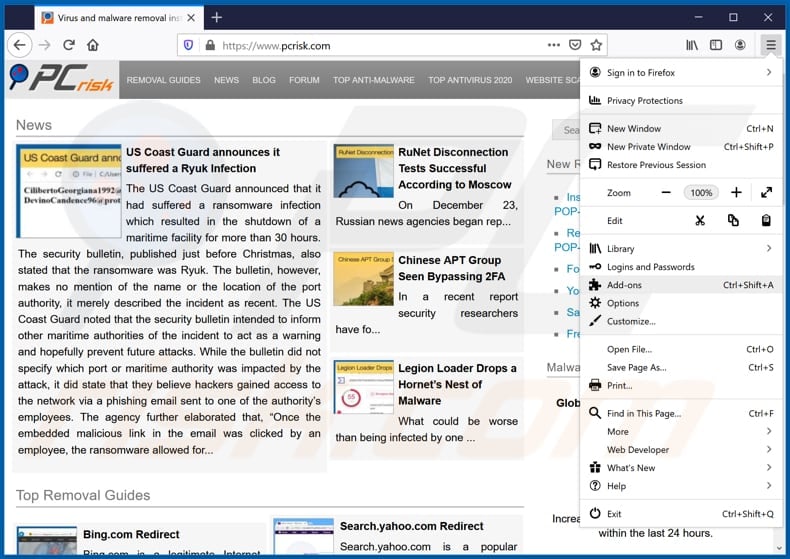Expand the Help submenu

coord(681,486)
